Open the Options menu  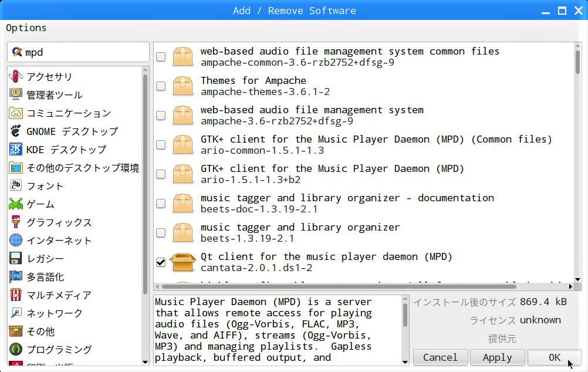click(26, 28)
